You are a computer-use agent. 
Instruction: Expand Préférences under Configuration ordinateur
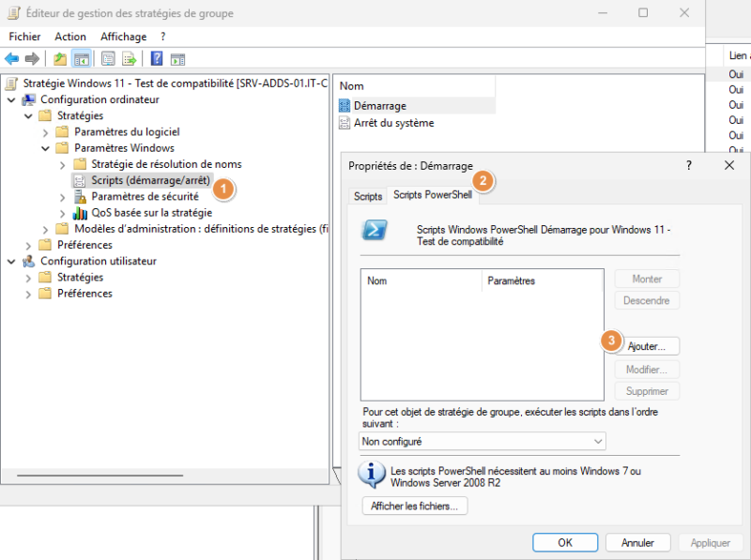click(28, 246)
